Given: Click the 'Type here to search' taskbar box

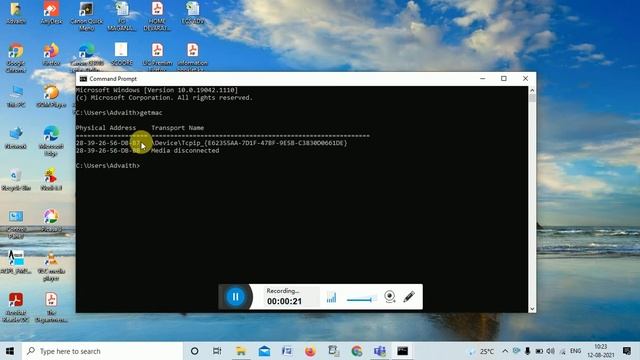Looking at the screenshot, I should (101, 351).
